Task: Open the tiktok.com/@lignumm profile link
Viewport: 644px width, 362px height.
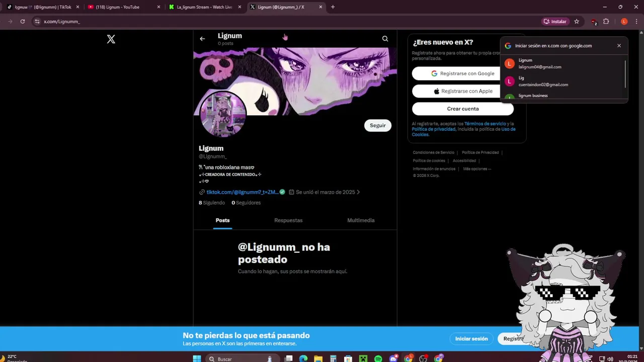Action: pyautogui.click(x=243, y=192)
